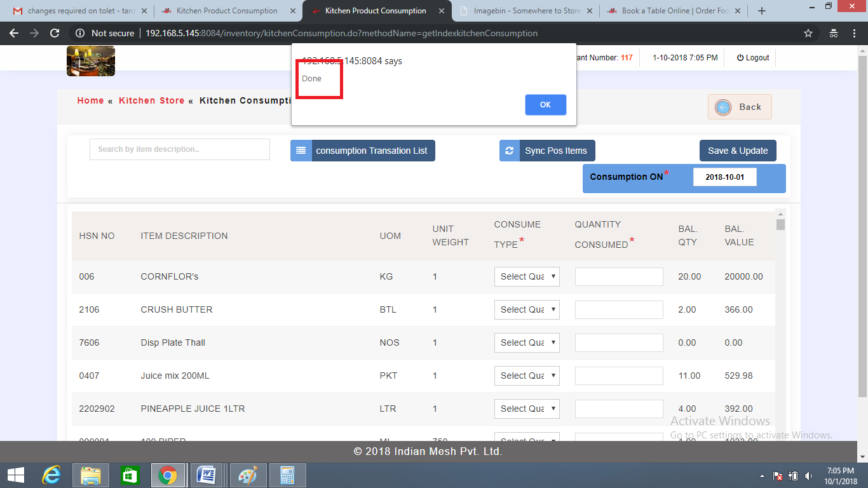
Task: Click the table scrollbar up arrow
Action: [780, 213]
